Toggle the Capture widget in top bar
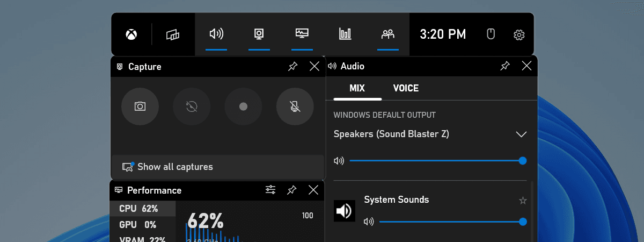Screen dimensions: 644x242 coord(259,34)
